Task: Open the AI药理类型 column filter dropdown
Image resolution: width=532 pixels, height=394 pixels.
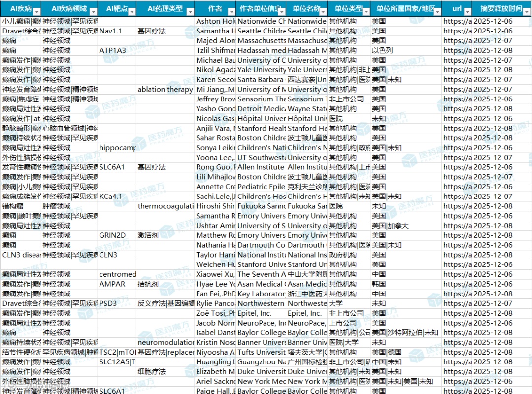Action: click(190, 12)
